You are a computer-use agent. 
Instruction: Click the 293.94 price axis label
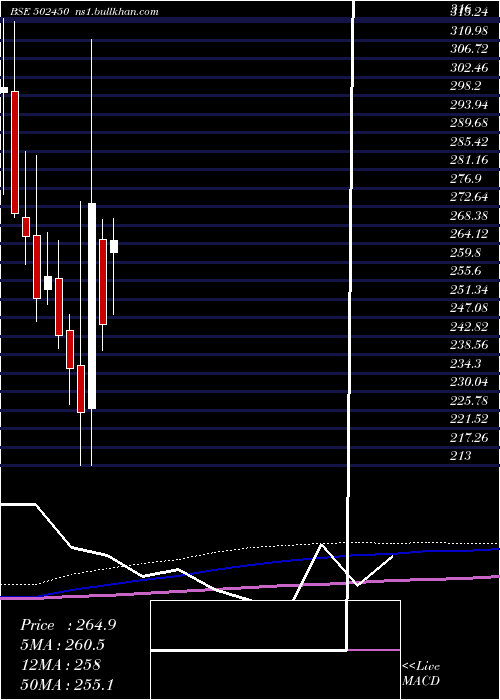(469, 104)
